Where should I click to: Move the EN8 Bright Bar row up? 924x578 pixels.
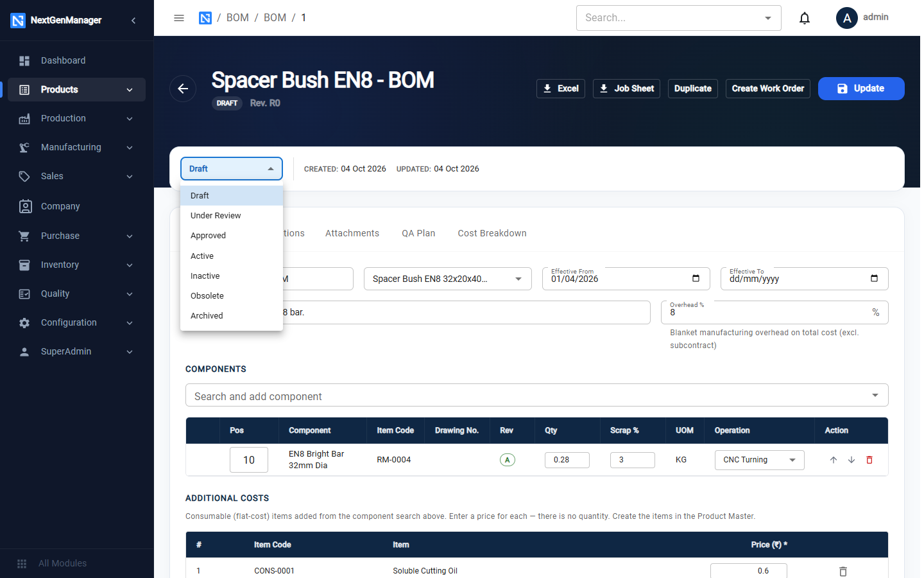click(834, 460)
